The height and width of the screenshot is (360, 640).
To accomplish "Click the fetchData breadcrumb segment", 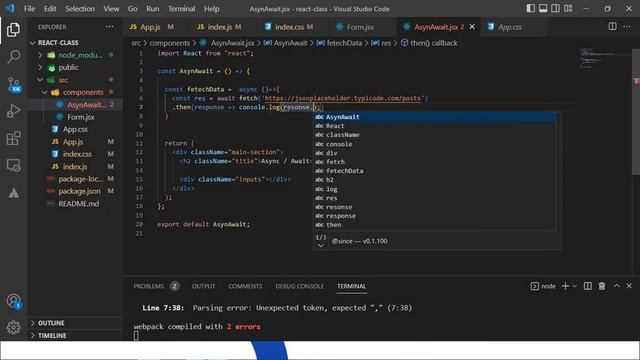I will (344, 43).
